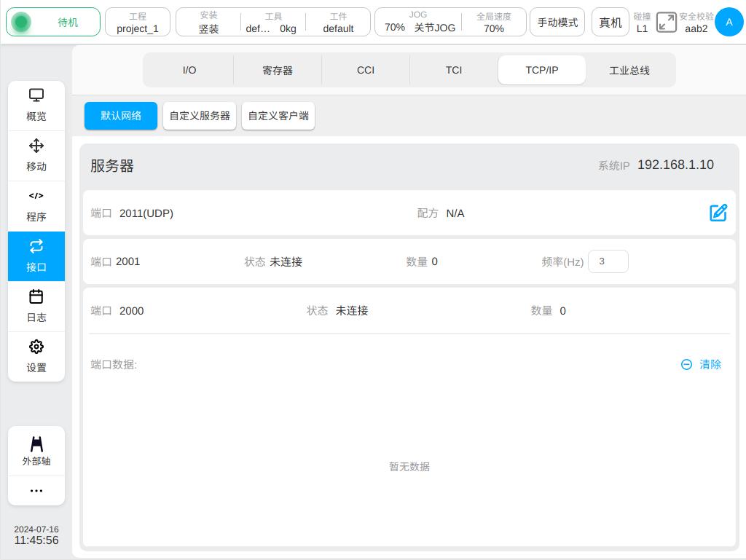Switch to the 工业总线 tab

point(629,71)
